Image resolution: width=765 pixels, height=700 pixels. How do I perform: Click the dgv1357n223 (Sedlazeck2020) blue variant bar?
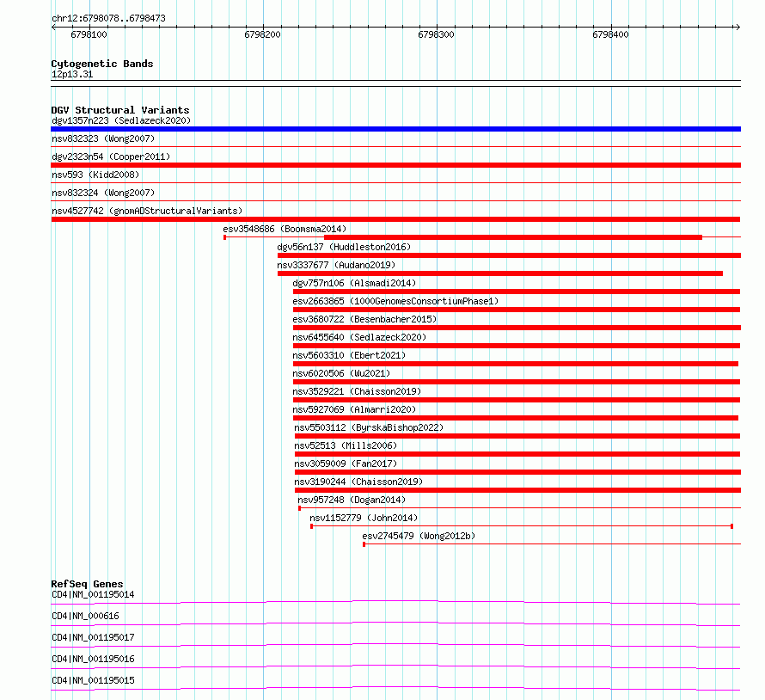pyautogui.click(x=395, y=129)
